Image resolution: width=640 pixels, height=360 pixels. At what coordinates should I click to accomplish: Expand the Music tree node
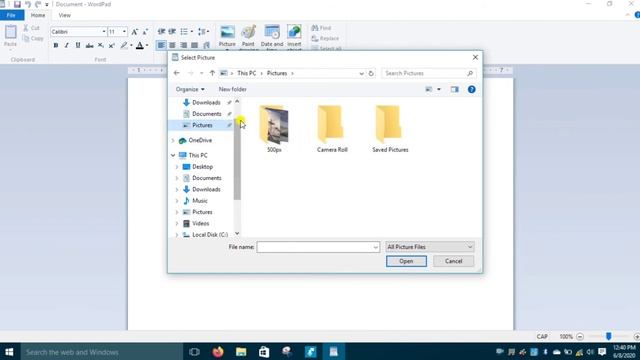coord(177,201)
